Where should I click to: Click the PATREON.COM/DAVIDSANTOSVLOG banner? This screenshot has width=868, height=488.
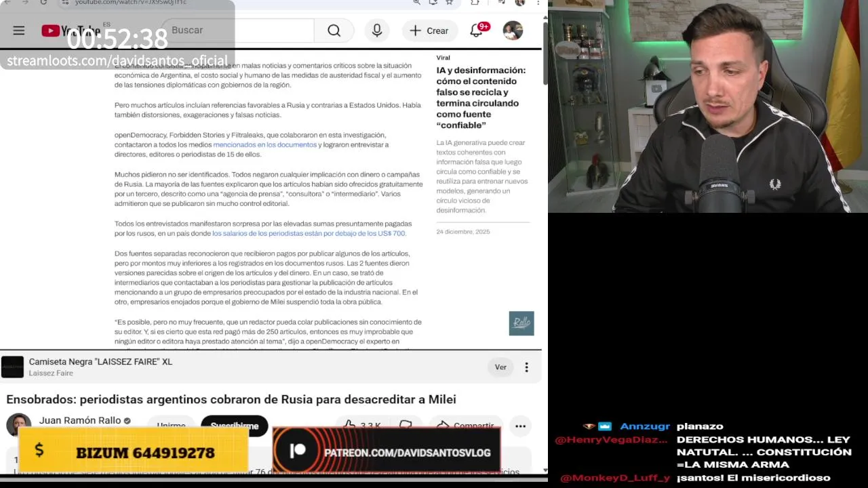(387, 452)
